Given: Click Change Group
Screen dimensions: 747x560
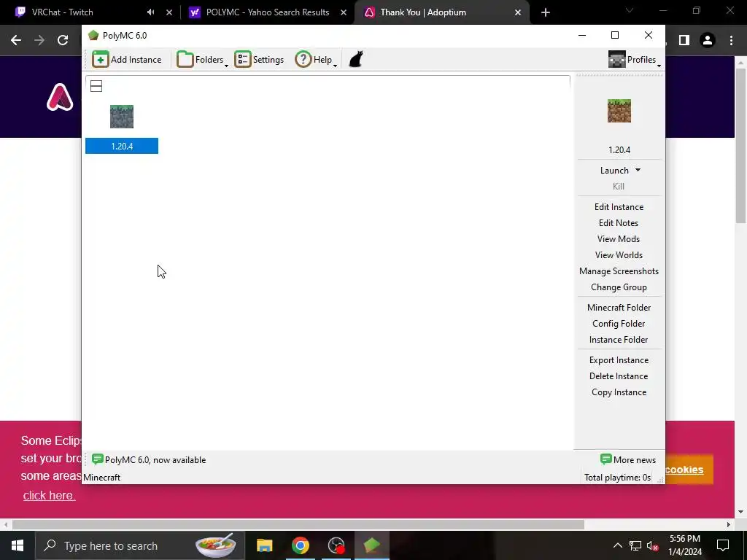Looking at the screenshot, I should [x=619, y=287].
